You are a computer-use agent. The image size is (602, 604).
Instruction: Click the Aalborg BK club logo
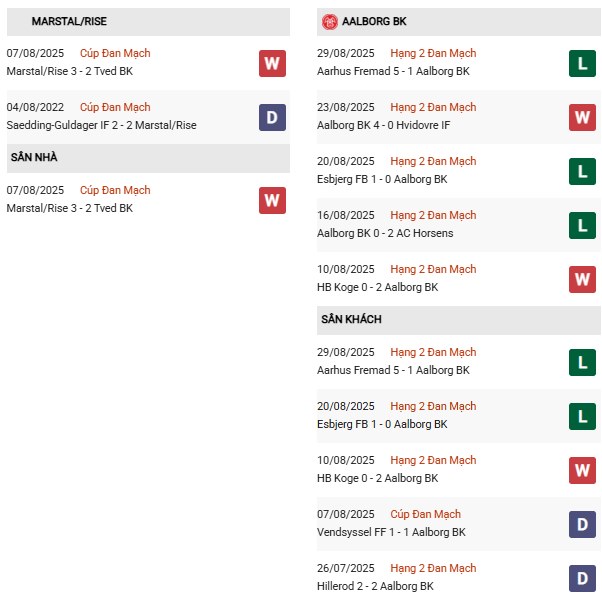tap(329, 21)
